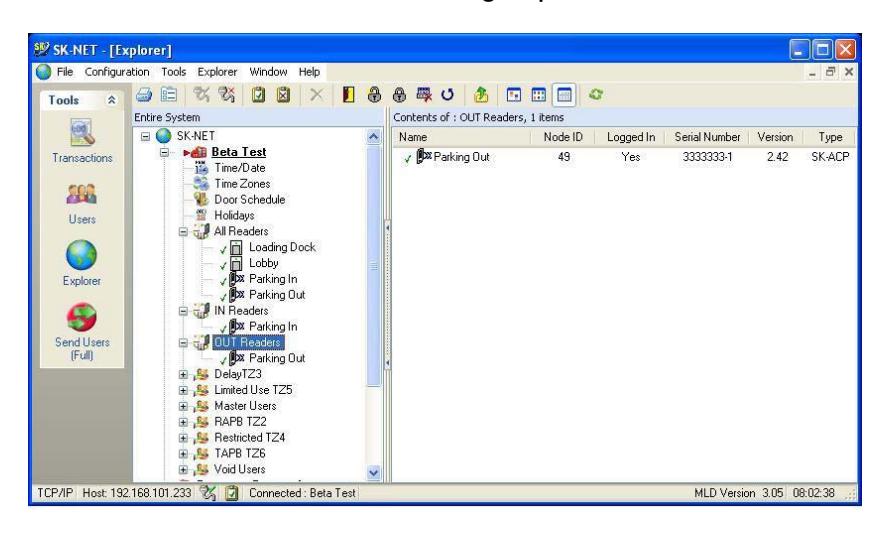
Task: Click the tree scrollbar down arrow
Action: [x=373, y=473]
